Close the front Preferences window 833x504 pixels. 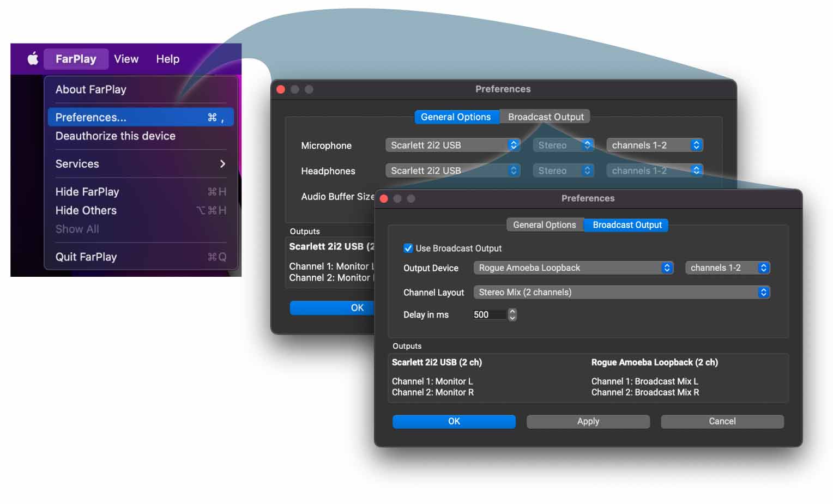(384, 199)
